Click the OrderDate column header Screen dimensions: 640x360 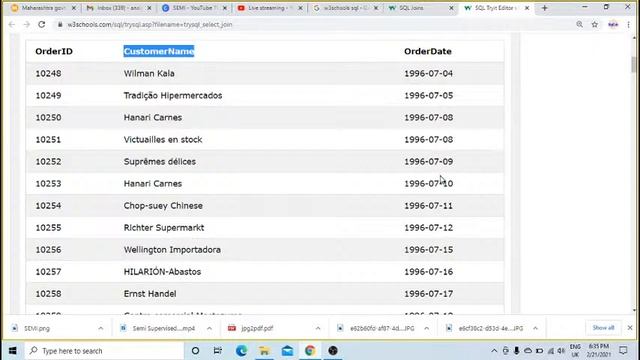point(428,51)
